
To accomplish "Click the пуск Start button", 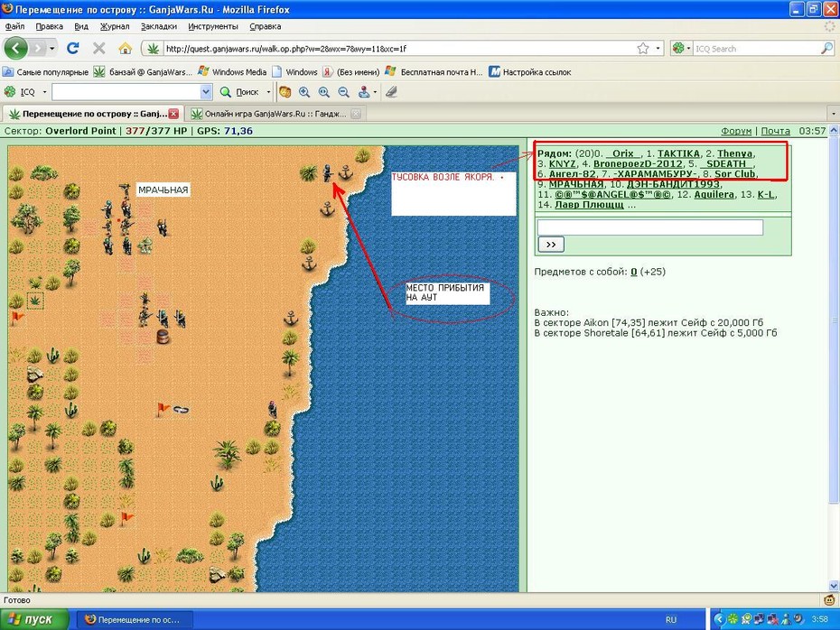I will (34, 619).
